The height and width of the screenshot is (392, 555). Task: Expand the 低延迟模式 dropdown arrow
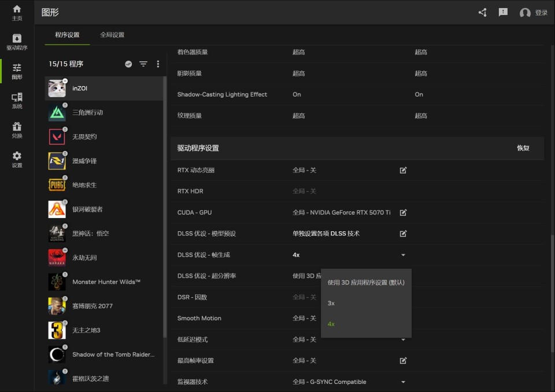pyautogui.click(x=403, y=340)
